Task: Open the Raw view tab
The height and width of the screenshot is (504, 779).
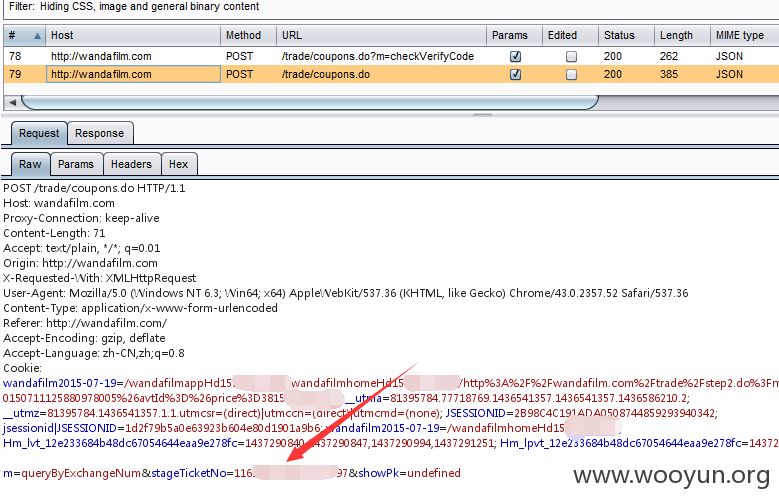Action: coord(30,164)
